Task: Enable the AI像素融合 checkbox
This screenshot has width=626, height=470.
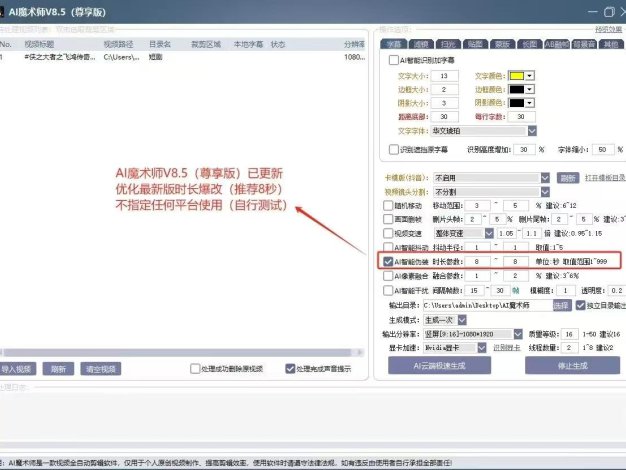Action: pyautogui.click(x=388, y=276)
